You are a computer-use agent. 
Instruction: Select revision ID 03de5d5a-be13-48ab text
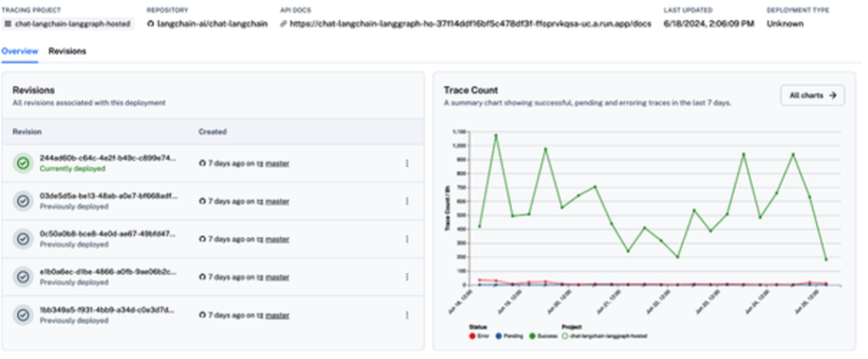[x=108, y=196]
